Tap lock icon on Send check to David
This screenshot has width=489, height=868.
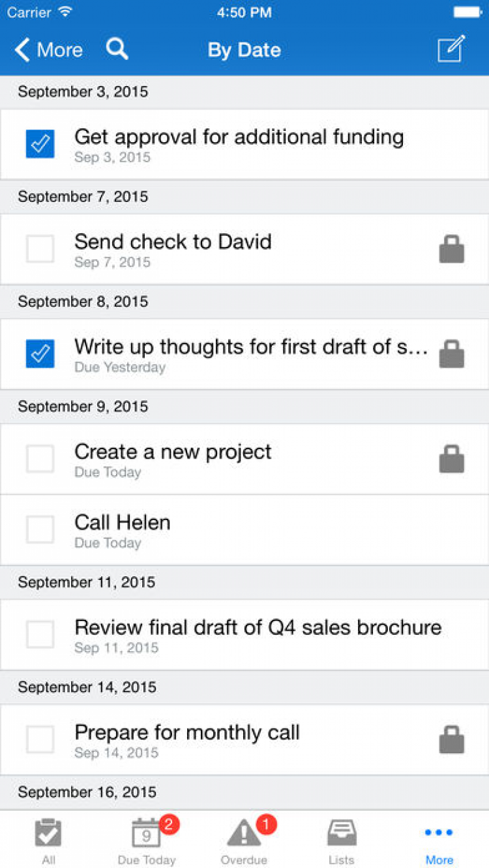[x=451, y=250]
